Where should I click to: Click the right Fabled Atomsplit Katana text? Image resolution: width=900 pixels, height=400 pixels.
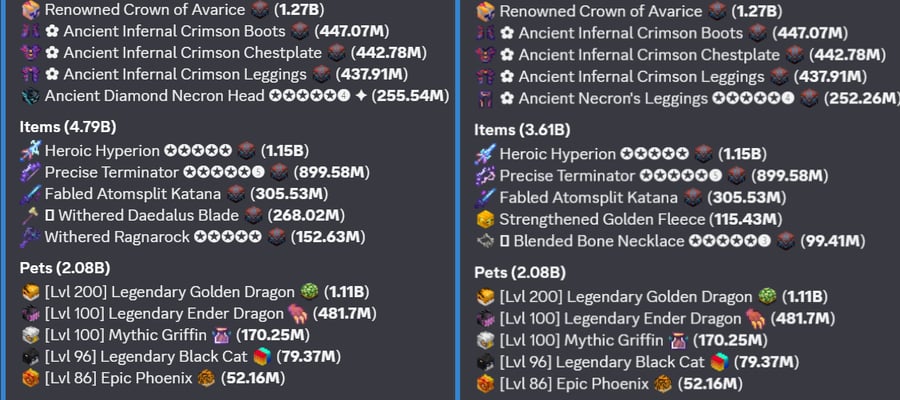pyautogui.click(x=588, y=198)
